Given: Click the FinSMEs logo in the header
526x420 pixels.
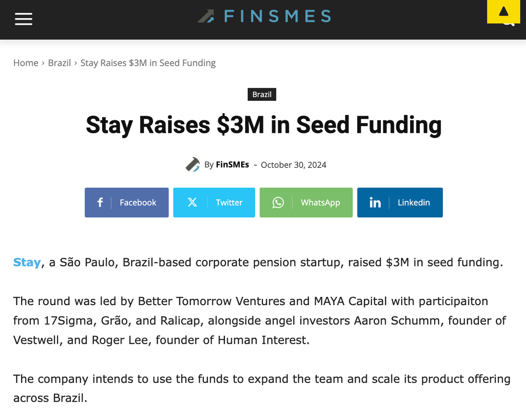Looking at the screenshot, I should point(263,16).
